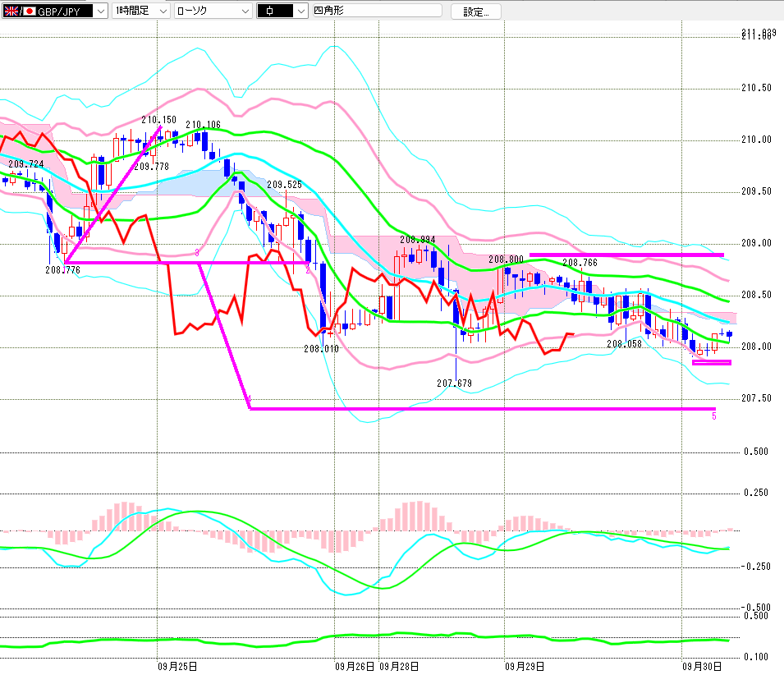
Task: Click the 207.50 price axis label
Action: pyautogui.click(x=757, y=398)
